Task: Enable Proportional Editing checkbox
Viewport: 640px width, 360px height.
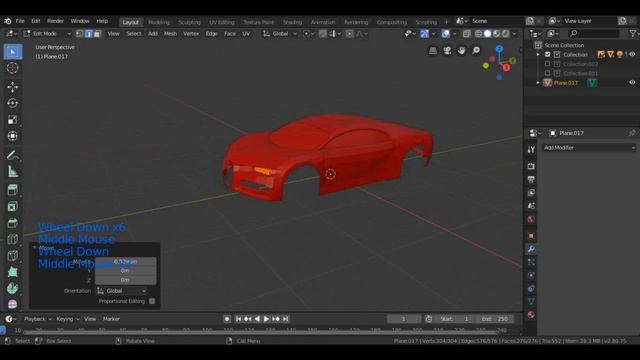Action: [x=152, y=301]
